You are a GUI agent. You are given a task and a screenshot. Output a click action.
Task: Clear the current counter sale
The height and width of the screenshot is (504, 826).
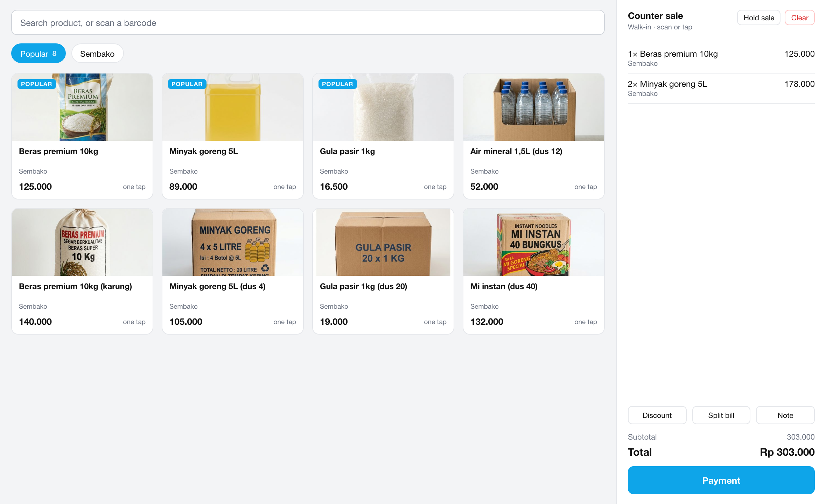pyautogui.click(x=800, y=18)
